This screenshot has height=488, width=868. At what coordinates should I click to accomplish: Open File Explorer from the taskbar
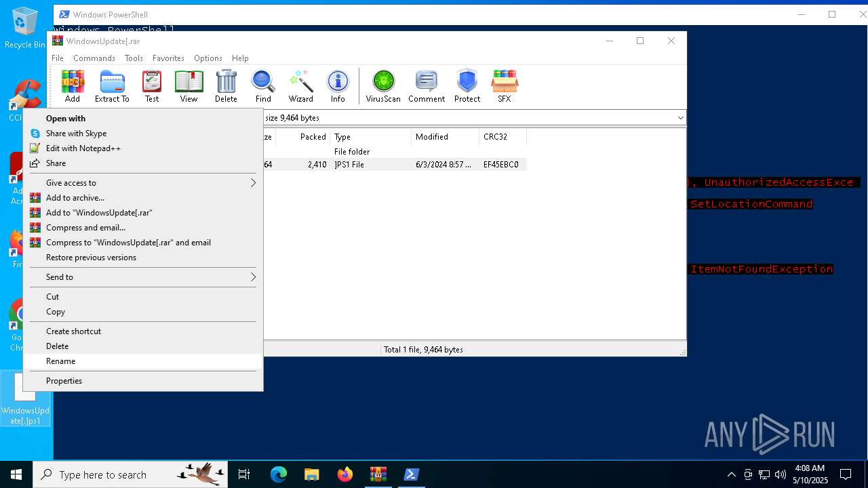[x=312, y=474]
